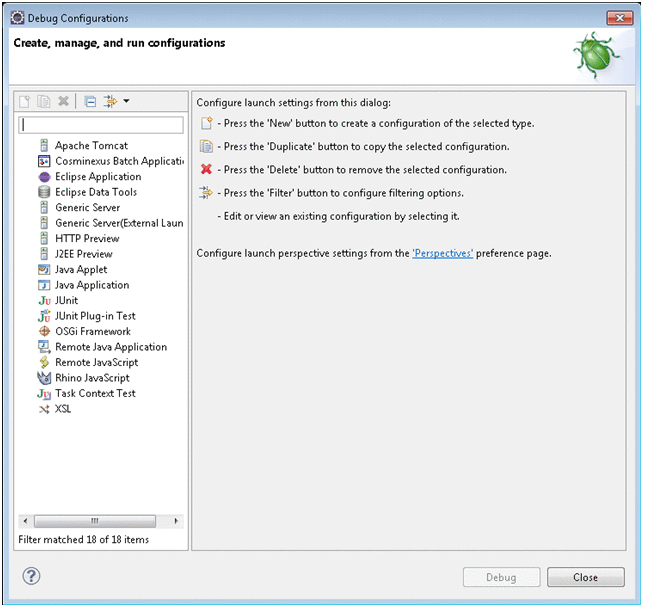Screen dimensions: 645x609
Task: Select the OSGi Framework label
Action: [x=93, y=332]
